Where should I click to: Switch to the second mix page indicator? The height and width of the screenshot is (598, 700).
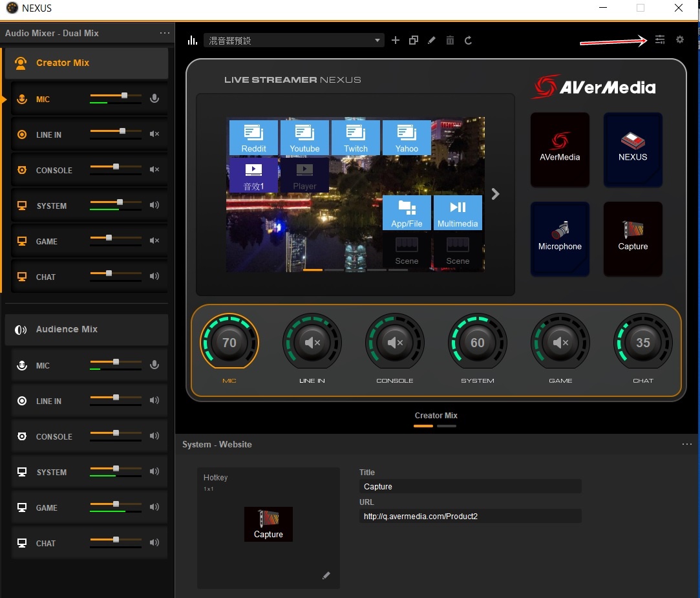click(x=447, y=426)
